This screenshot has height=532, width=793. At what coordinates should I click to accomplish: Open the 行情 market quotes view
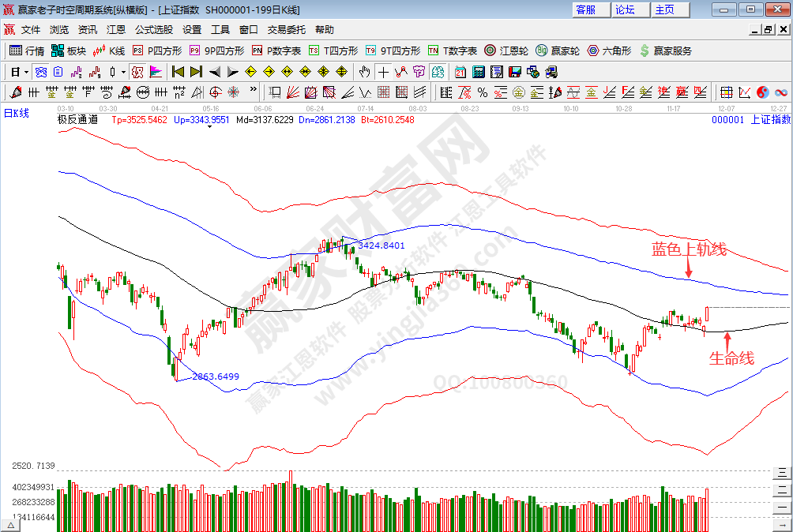27,51
